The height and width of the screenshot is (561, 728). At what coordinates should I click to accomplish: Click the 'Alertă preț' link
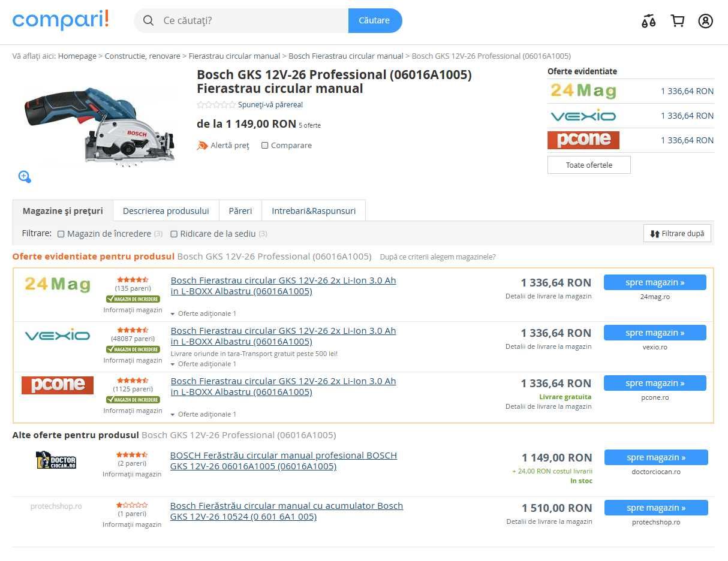tap(230, 146)
